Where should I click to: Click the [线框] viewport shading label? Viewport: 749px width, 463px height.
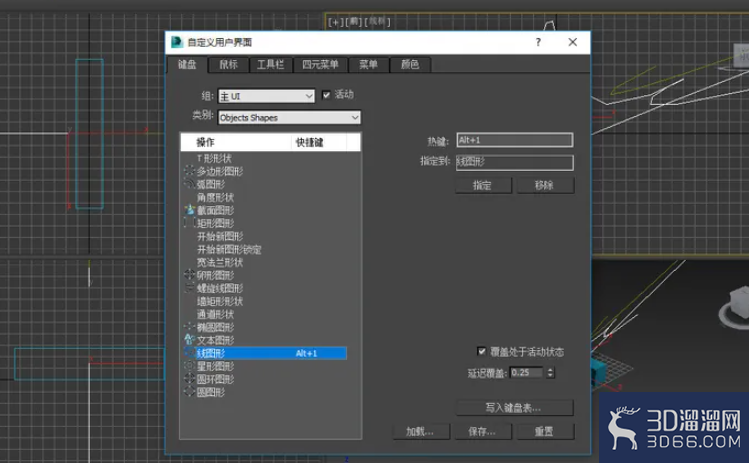click(377, 22)
